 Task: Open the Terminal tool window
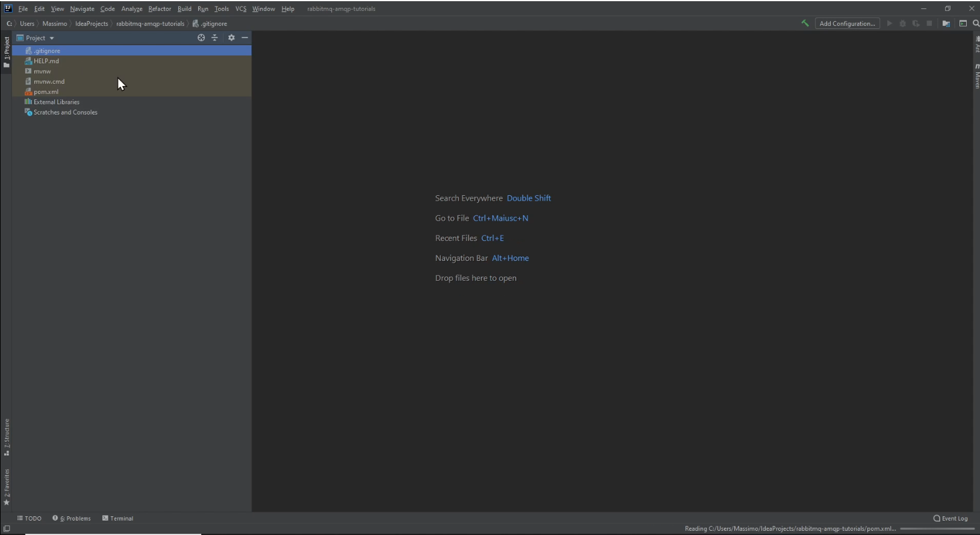click(118, 518)
